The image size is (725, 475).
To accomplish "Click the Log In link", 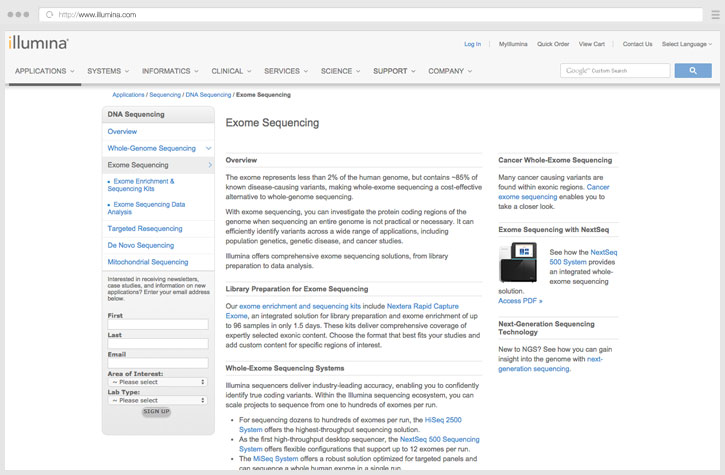I will (x=472, y=44).
